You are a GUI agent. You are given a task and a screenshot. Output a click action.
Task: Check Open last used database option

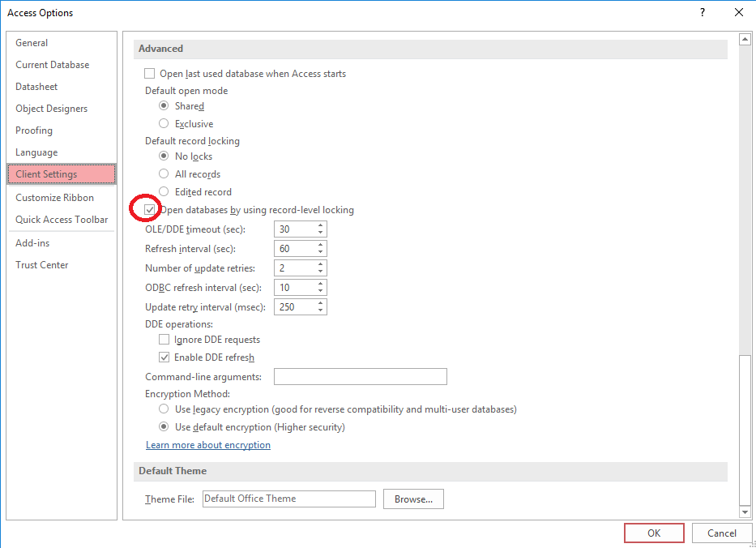149,73
